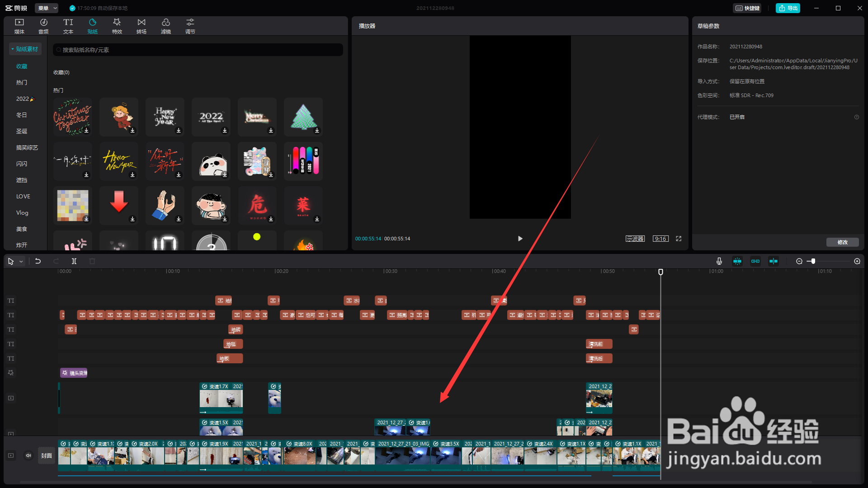Screen dimensions: 868x488
Task: Open the 转场 transitions panel
Action: point(142,26)
